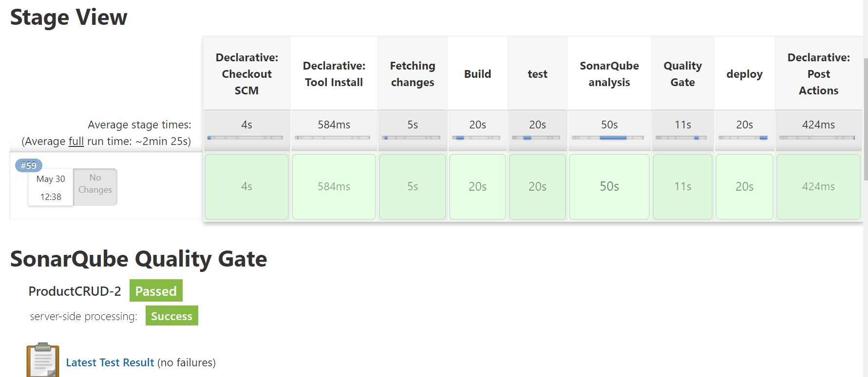
Task: Click the May 30 12:38 timestamp box
Action: click(x=50, y=187)
